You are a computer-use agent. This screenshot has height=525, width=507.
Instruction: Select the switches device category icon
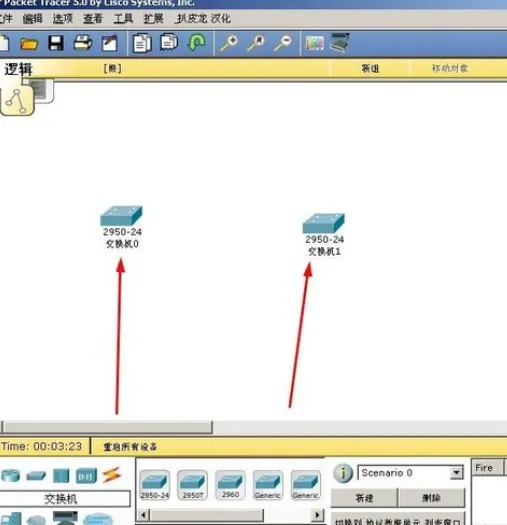tap(36, 475)
